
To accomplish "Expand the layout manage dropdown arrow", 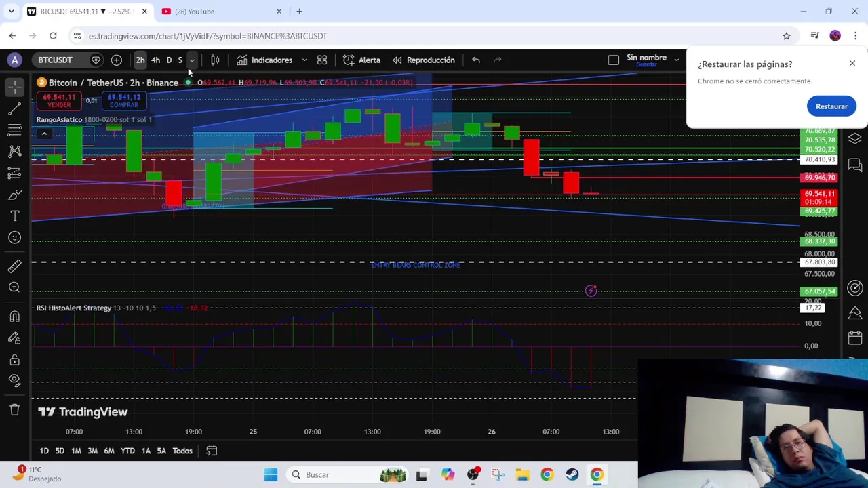I will coord(676,60).
